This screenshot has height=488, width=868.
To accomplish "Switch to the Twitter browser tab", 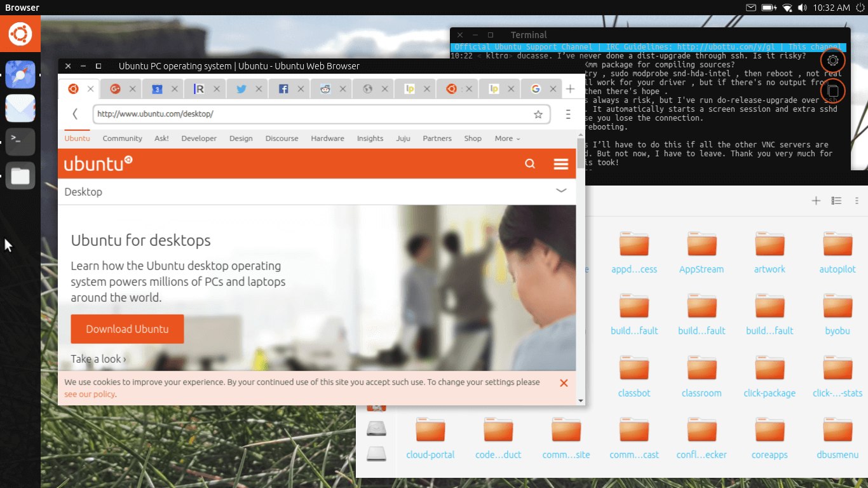I will (241, 90).
